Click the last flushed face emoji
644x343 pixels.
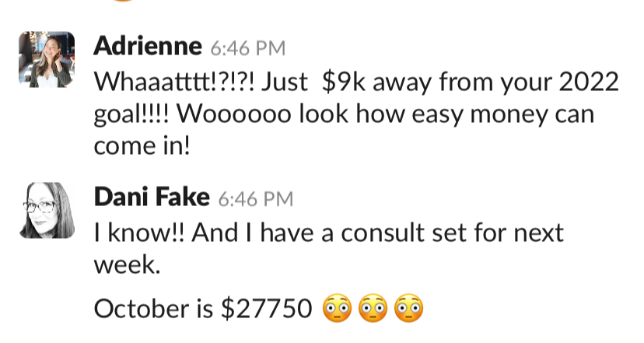pyautogui.click(x=410, y=310)
